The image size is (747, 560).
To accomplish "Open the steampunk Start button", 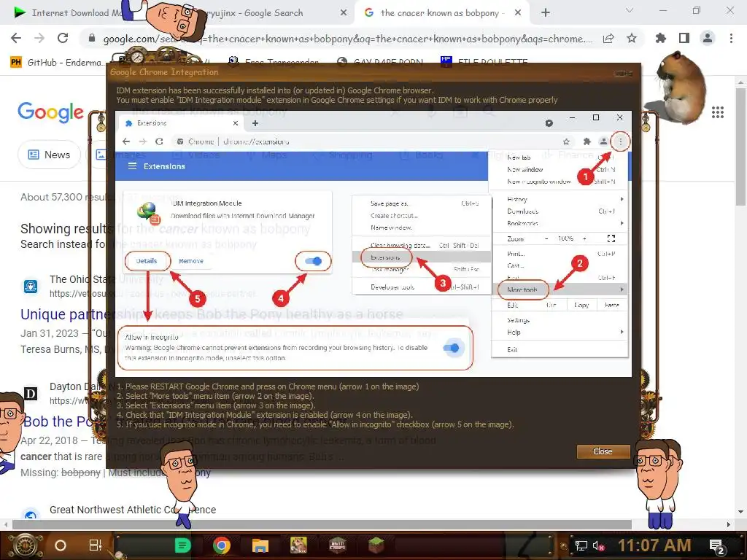I will pyautogui.click(x=26, y=545).
